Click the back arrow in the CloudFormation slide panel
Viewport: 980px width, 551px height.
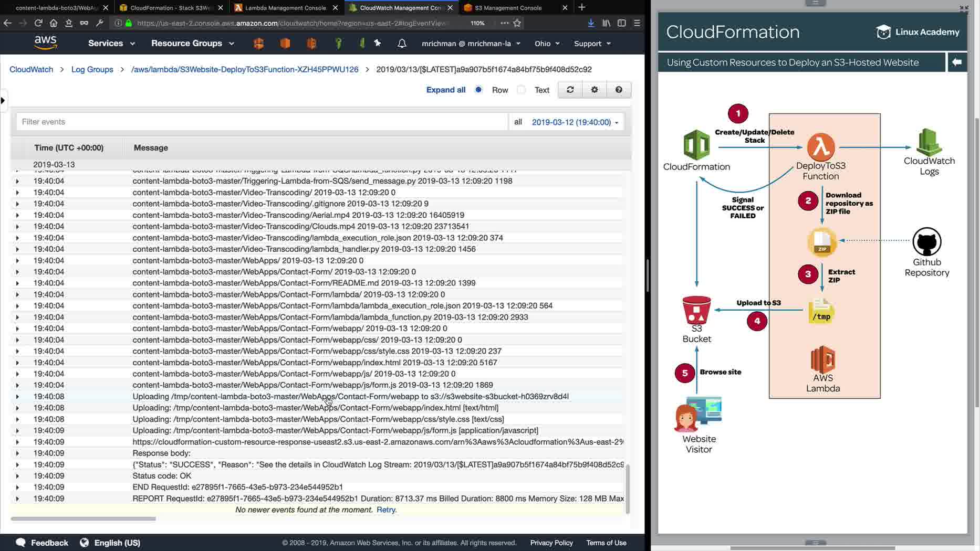[957, 62]
